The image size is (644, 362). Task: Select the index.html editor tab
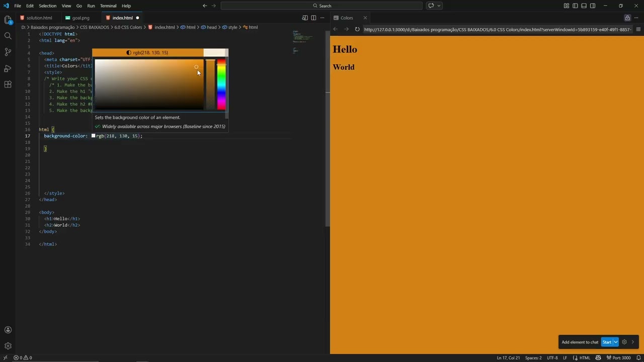tap(122, 18)
